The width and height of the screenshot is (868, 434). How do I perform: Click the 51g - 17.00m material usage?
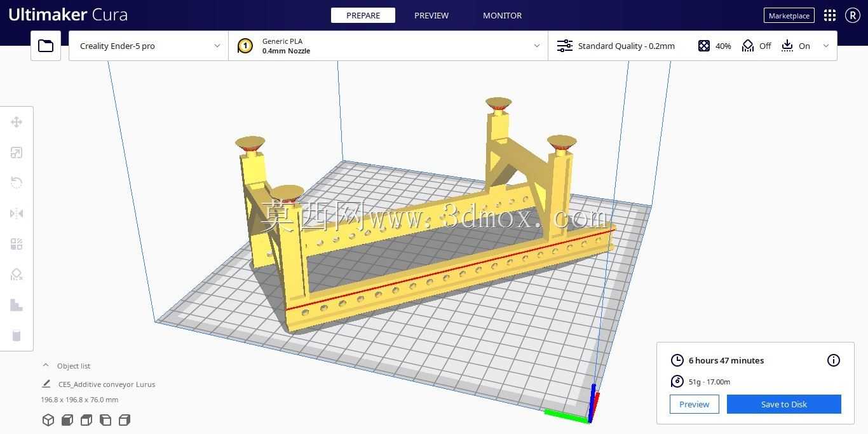pos(709,382)
